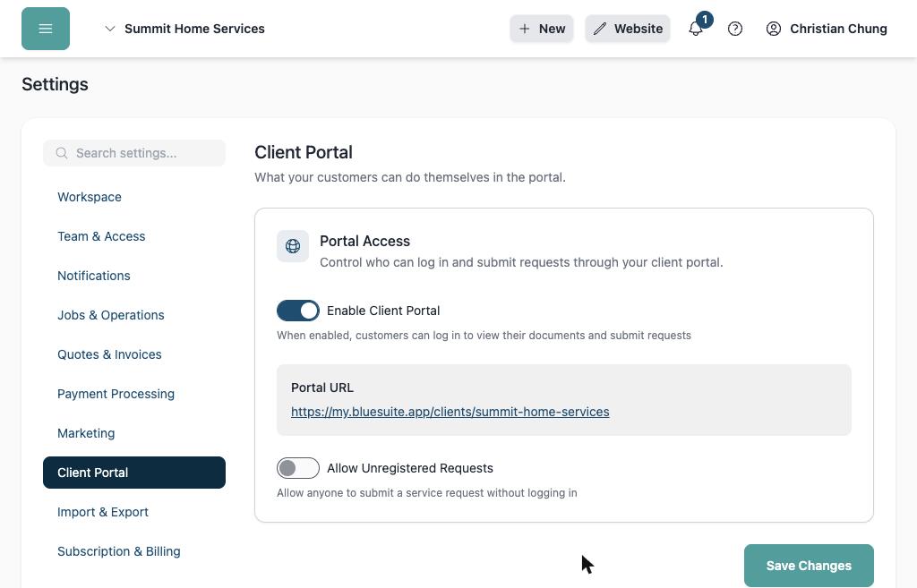Click the user profile avatar icon
This screenshot has height=588, width=917.
pyautogui.click(x=773, y=29)
